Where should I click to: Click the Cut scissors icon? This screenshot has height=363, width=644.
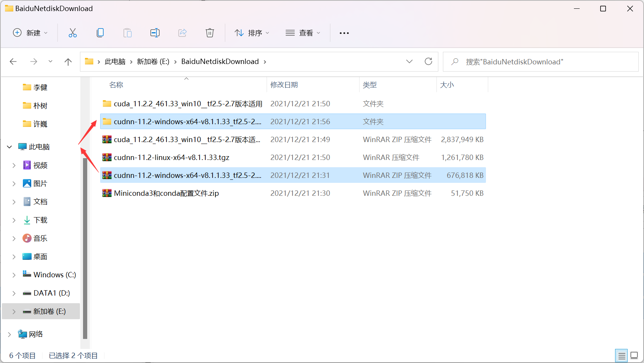click(x=72, y=33)
